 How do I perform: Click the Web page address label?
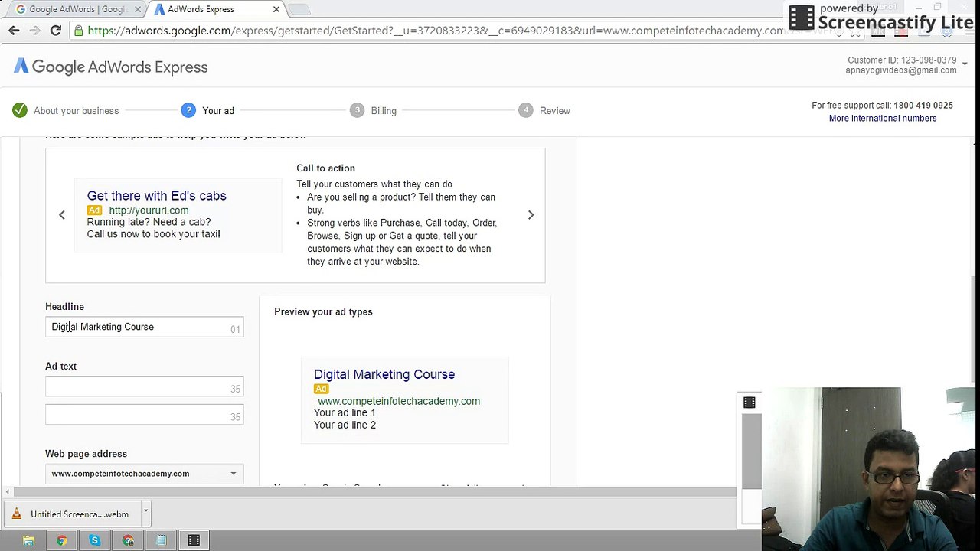coord(86,454)
